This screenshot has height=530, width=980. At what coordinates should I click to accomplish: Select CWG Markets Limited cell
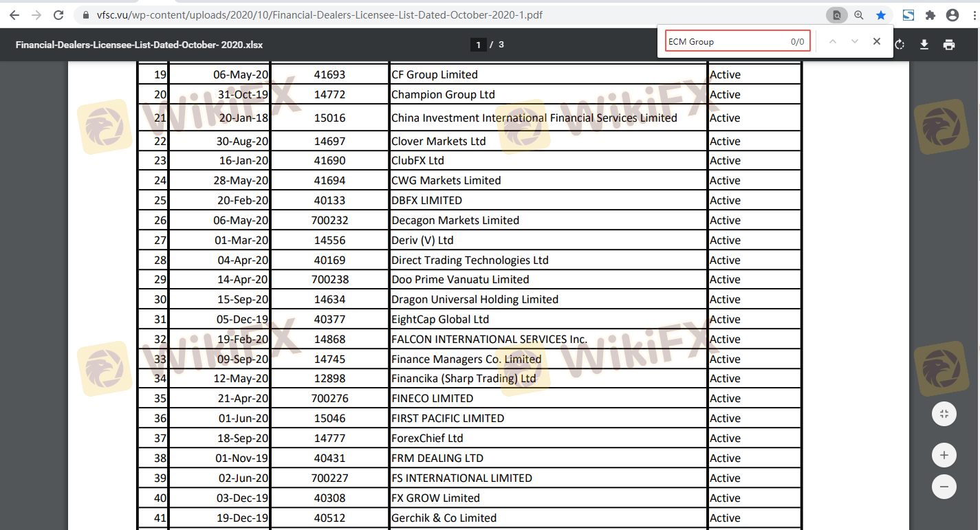[x=446, y=180]
